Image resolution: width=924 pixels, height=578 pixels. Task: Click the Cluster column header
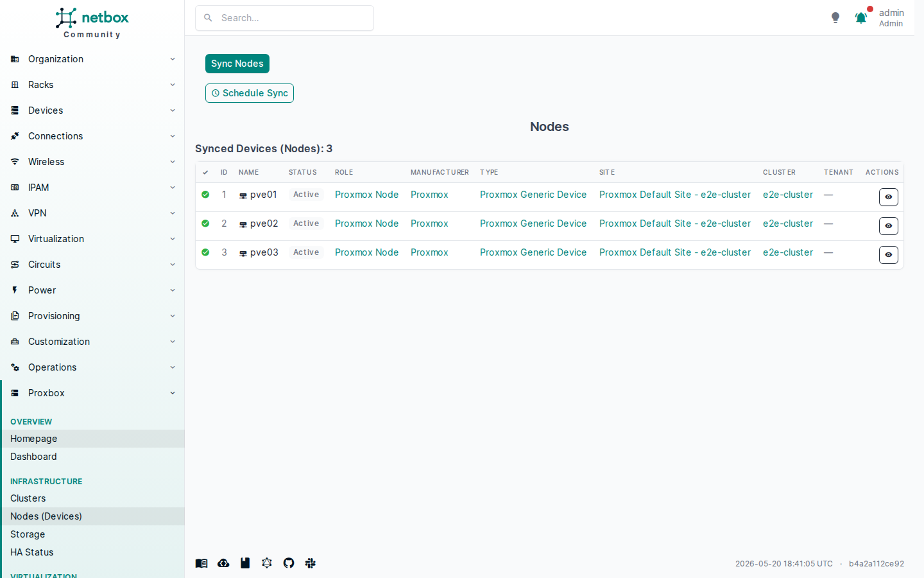[x=779, y=172]
